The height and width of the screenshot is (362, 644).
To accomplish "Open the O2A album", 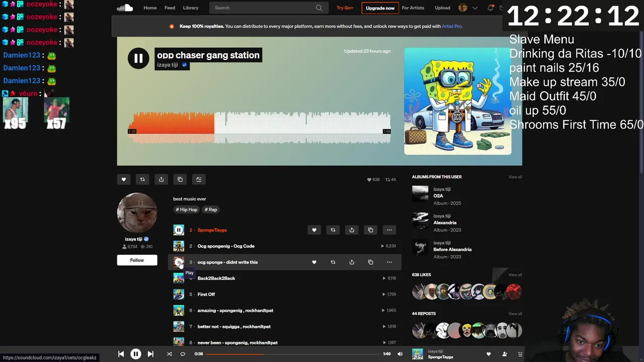I will point(438,196).
